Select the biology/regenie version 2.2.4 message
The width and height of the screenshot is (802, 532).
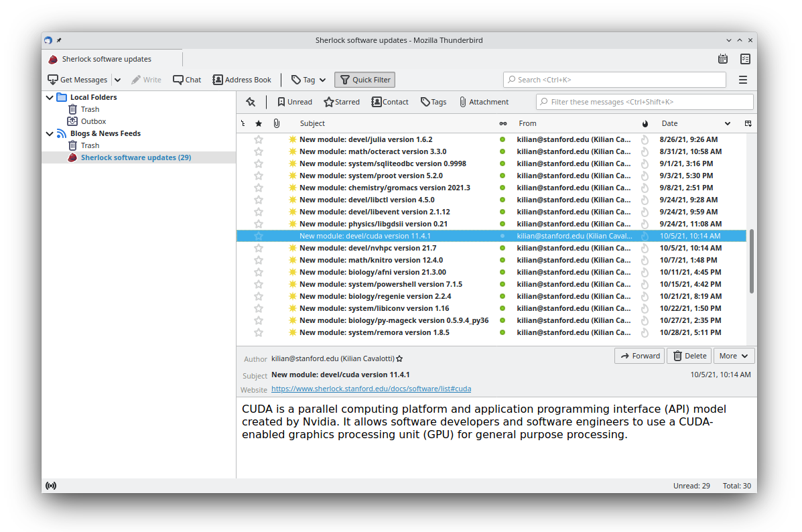tap(375, 296)
